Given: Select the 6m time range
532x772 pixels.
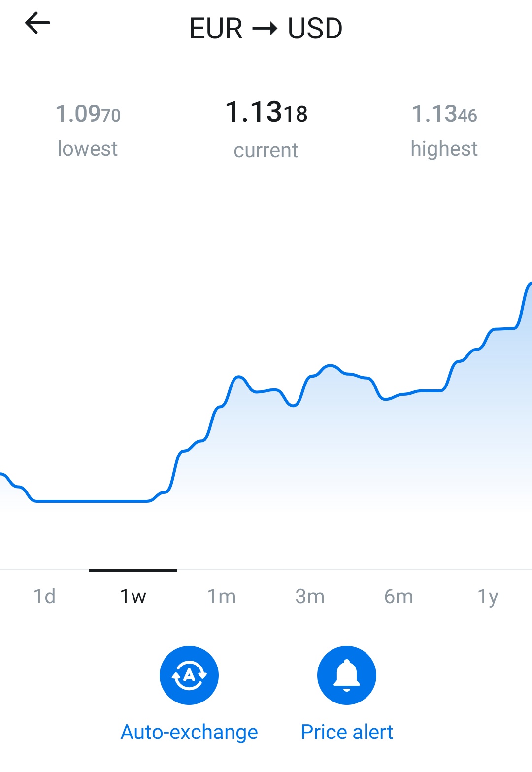Looking at the screenshot, I should click(x=399, y=596).
